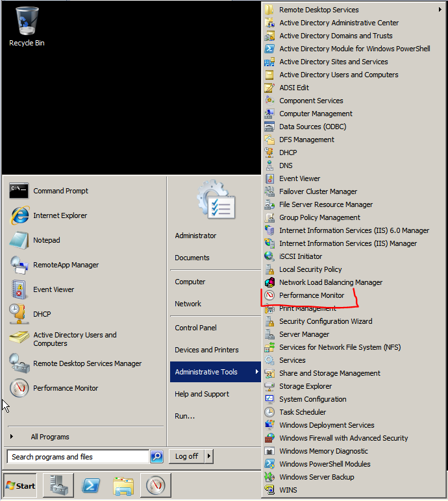This screenshot has width=448, height=501.
Task: Click the Task Scheduler clock icon
Action: [x=269, y=412]
